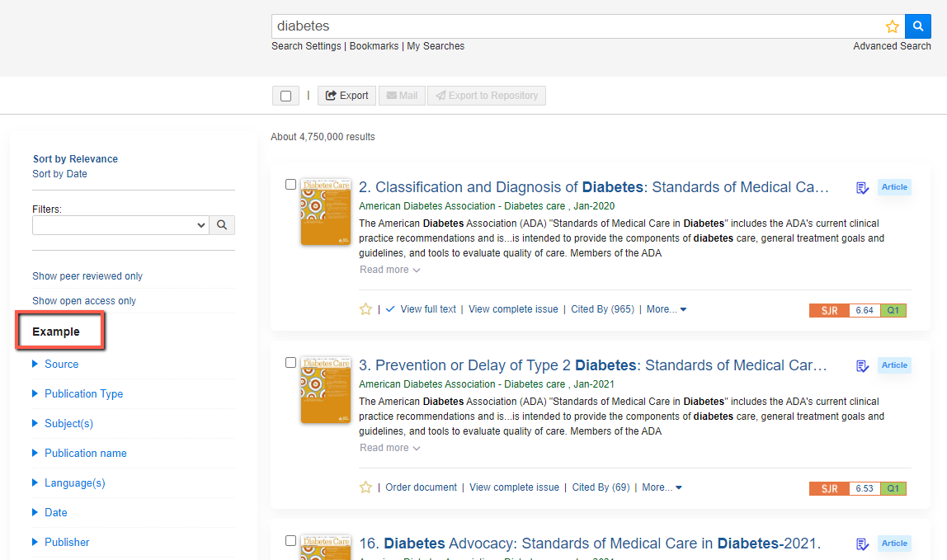This screenshot has width=947, height=560.
Task: Click the citation icon for result 16
Action: click(863, 544)
